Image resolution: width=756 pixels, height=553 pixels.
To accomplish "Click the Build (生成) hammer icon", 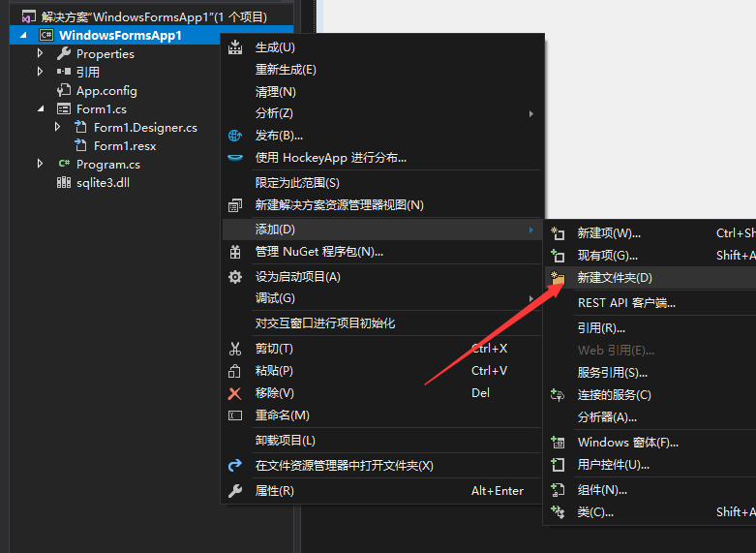I will point(235,47).
